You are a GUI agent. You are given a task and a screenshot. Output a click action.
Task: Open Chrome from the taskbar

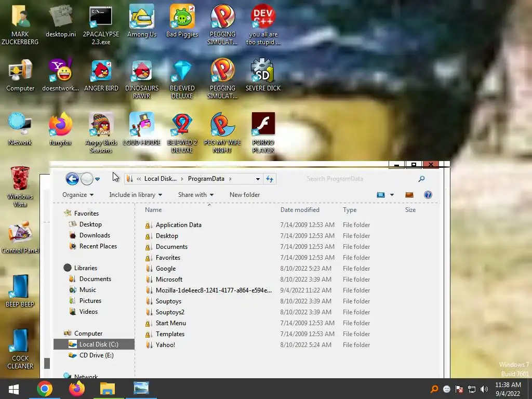click(45, 389)
